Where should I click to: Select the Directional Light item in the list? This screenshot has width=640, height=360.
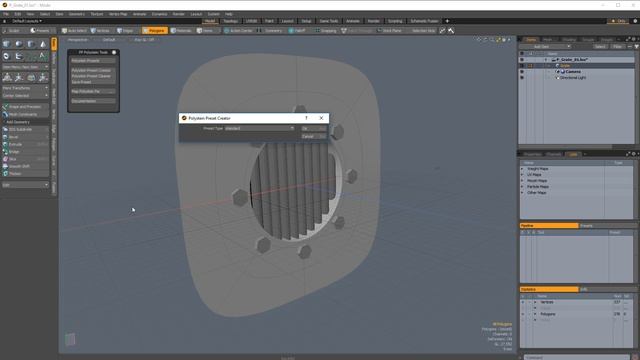pyautogui.click(x=573, y=78)
